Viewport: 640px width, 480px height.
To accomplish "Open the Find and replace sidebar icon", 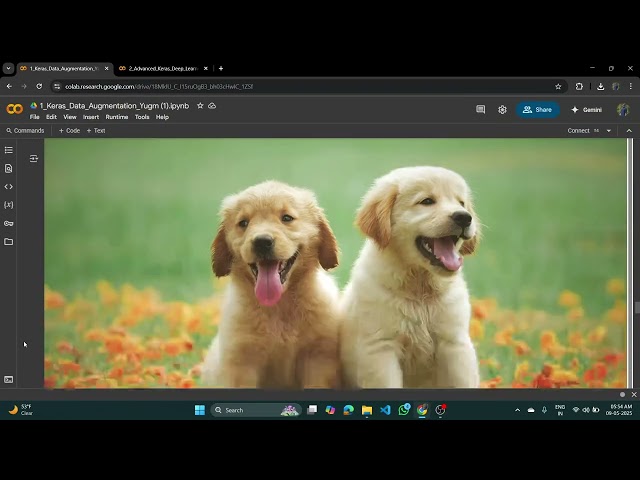I will point(9,169).
